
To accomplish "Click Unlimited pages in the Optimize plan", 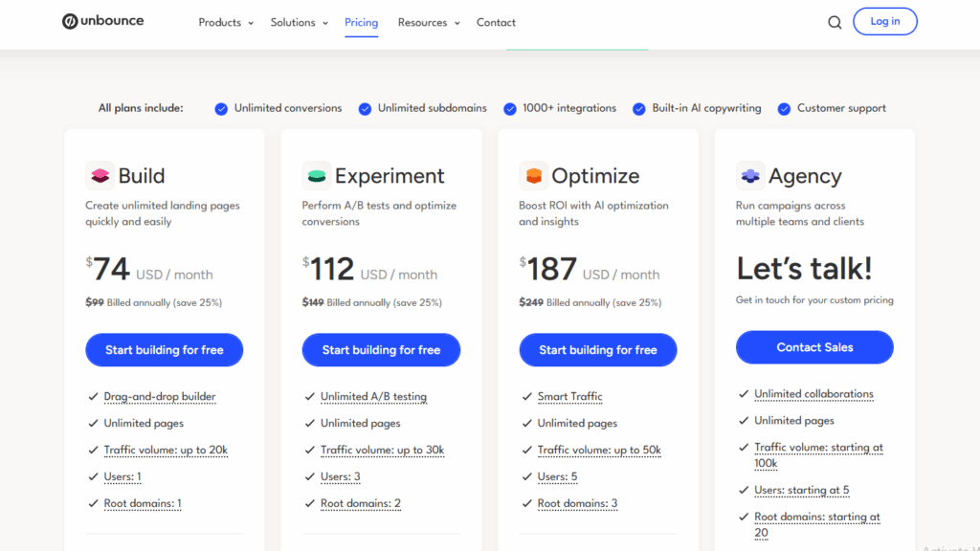I will point(577,423).
